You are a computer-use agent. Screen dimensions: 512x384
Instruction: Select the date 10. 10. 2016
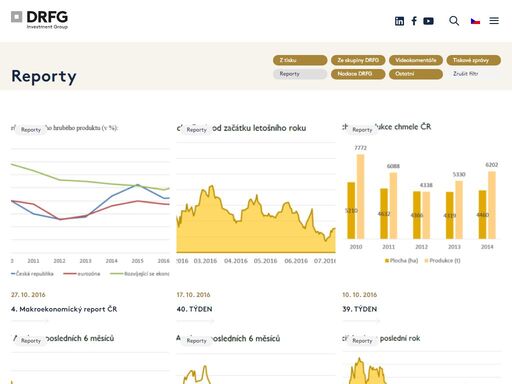[x=359, y=295]
